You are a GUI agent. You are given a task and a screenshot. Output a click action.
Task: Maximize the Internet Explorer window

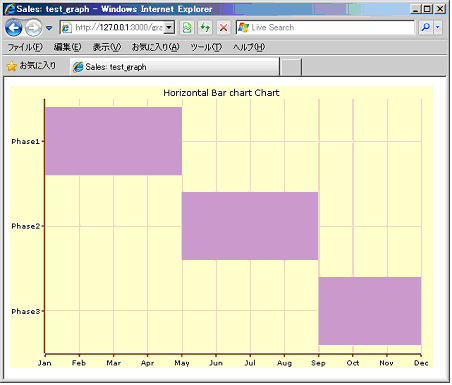pyautogui.click(x=428, y=9)
